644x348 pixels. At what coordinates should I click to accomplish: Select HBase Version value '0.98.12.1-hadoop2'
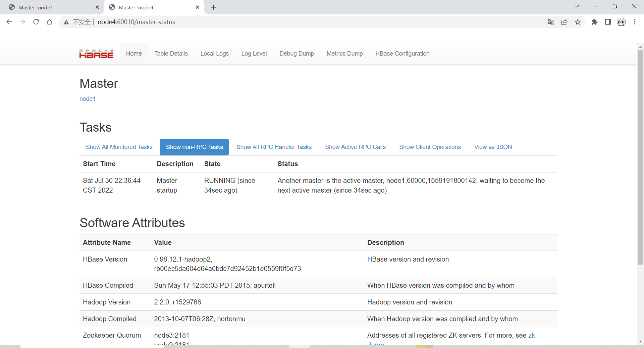tap(183, 259)
